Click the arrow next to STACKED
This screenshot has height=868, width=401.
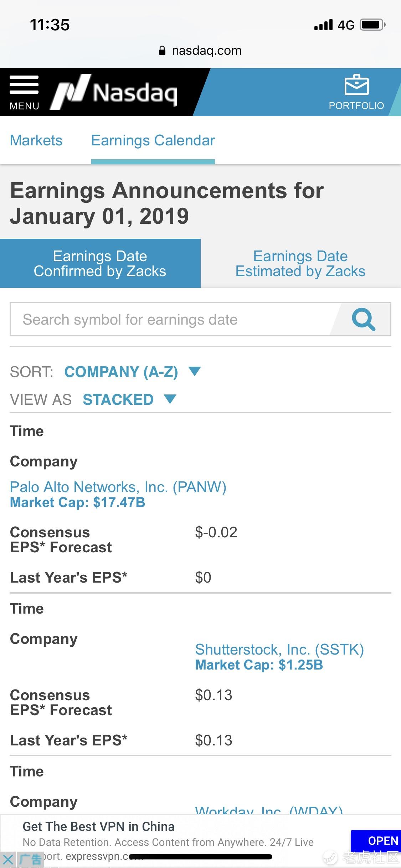(170, 399)
